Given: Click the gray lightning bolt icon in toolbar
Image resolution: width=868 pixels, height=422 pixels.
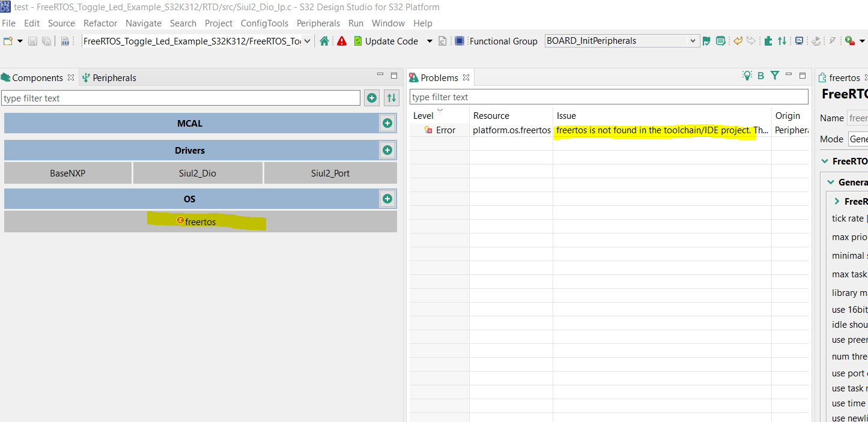Looking at the screenshot, I should tap(833, 41).
